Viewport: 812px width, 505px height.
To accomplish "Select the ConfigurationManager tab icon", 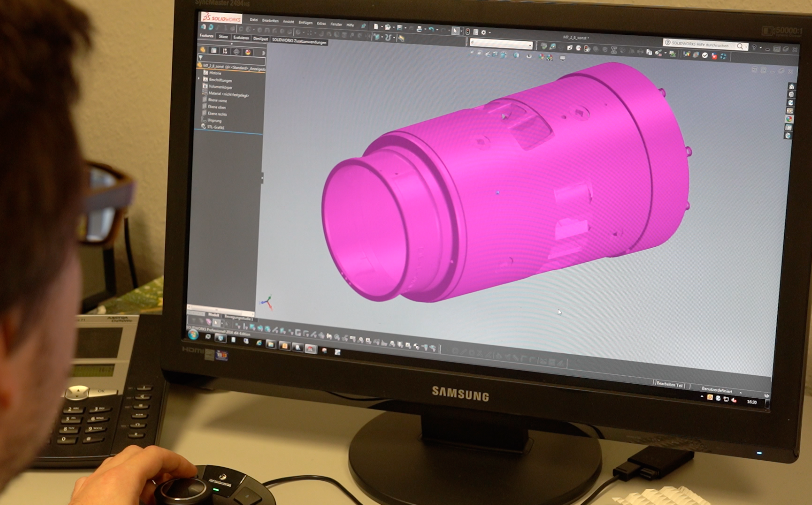I will point(225,51).
